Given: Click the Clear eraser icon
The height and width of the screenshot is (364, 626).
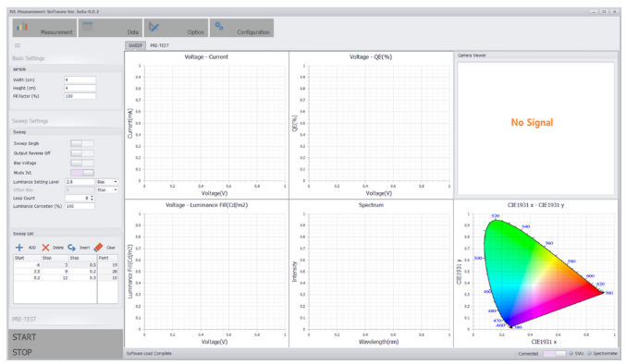Looking at the screenshot, I should pyautogui.click(x=98, y=248).
